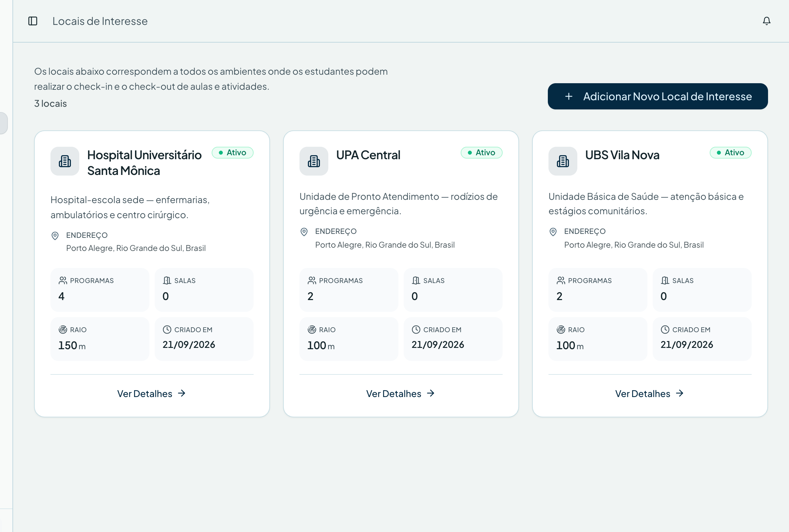Click Programas people icon on UBS Vila Nova card
789x532 pixels.
(x=561, y=281)
